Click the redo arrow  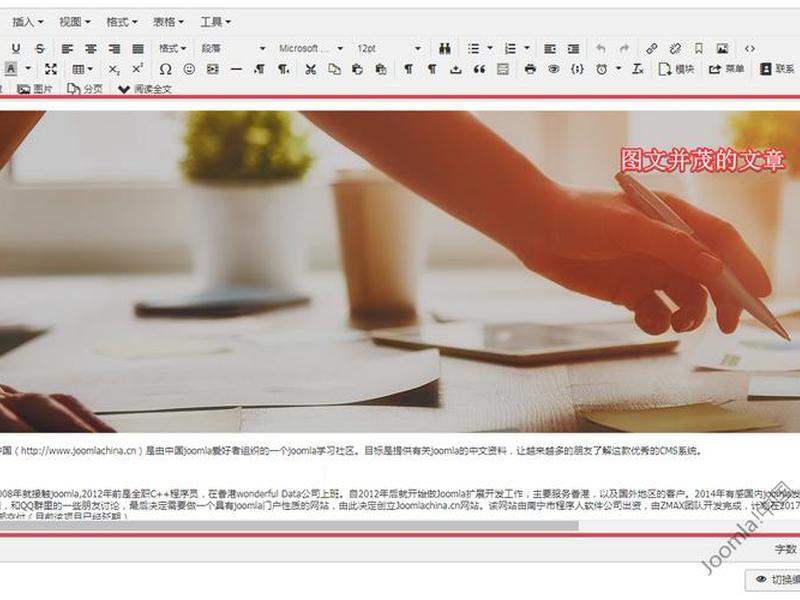click(x=624, y=48)
